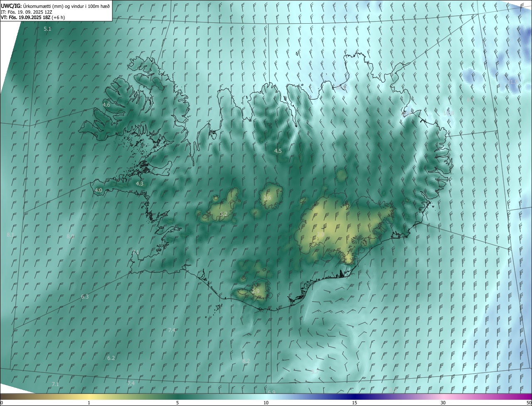Click the yellow segment of the color scale
The width and height of the screenshot is (532, 406).
coord(89,397)
